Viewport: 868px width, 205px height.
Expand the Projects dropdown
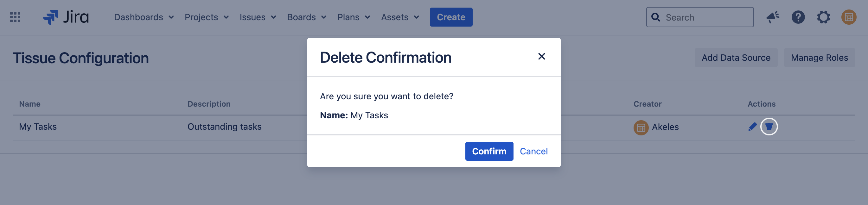point(207,17)
